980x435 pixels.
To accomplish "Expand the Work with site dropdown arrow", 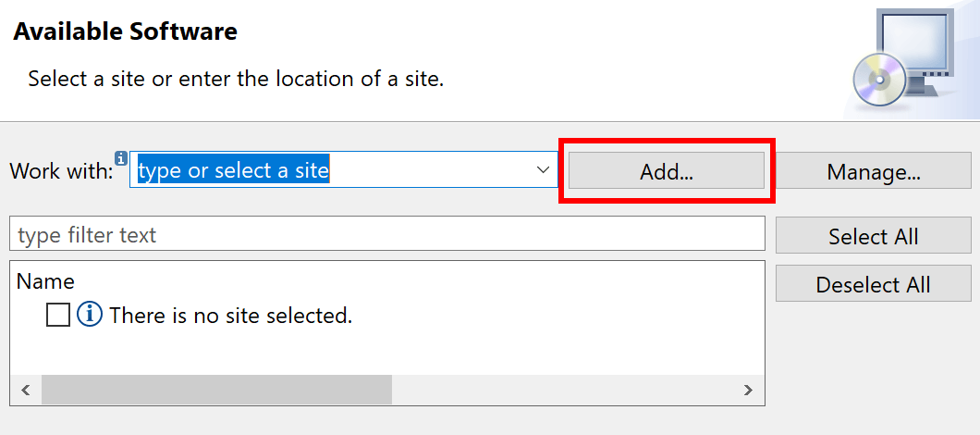I will [x=543, y=169].
